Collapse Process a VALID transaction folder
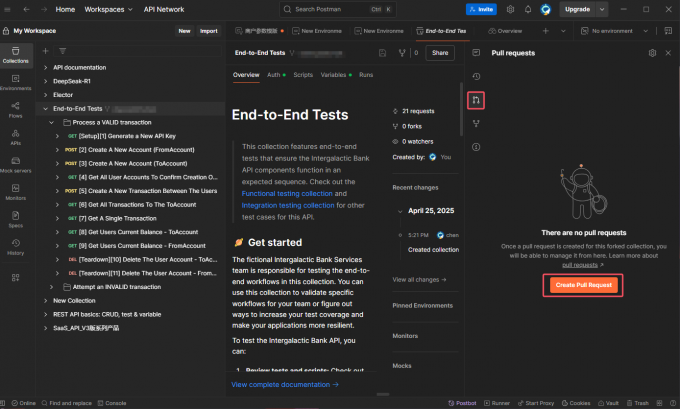 [x=52, y=123]
